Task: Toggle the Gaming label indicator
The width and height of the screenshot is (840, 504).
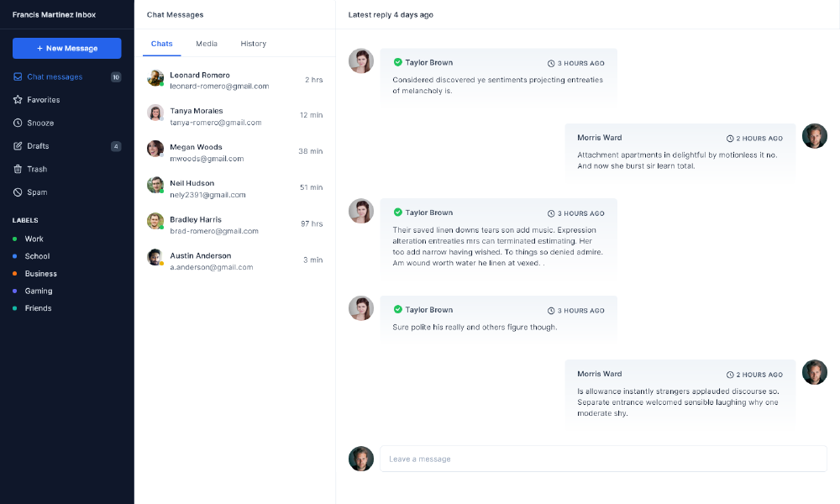Action: (x=14, y=291)
